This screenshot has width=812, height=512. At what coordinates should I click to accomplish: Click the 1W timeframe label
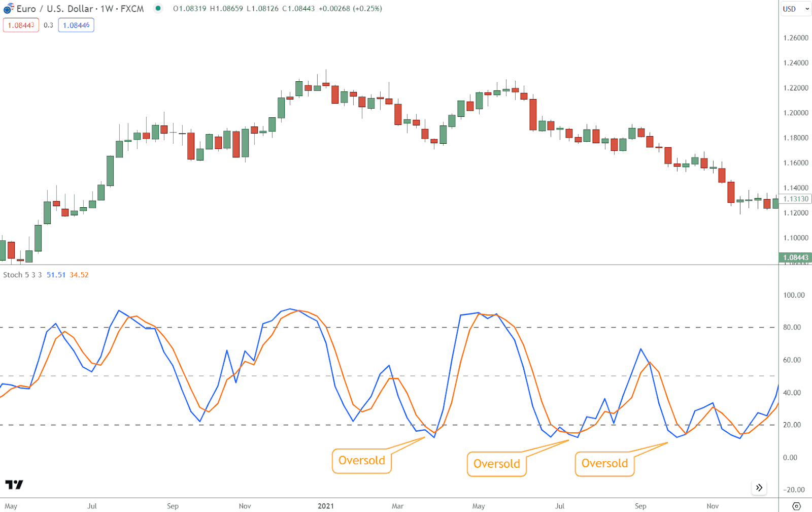click(x=107, y=9)
